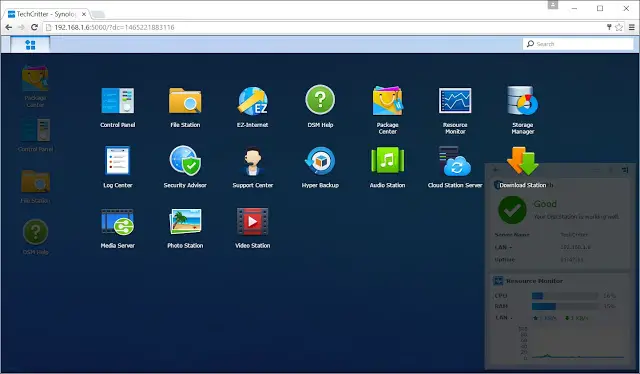Open Log Center
Screen dimensions: 640x374
coord(118,167)
